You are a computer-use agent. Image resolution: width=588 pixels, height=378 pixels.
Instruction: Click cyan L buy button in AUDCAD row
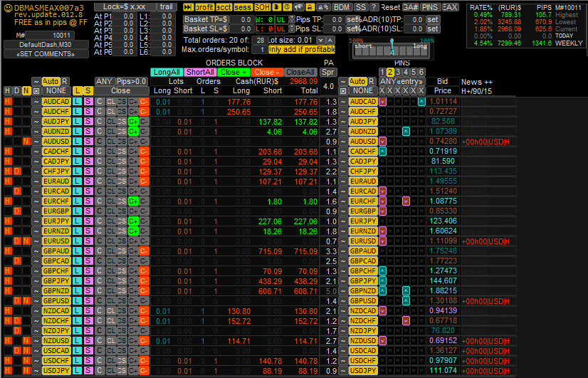pyautogui.click(x=78, y=101)
